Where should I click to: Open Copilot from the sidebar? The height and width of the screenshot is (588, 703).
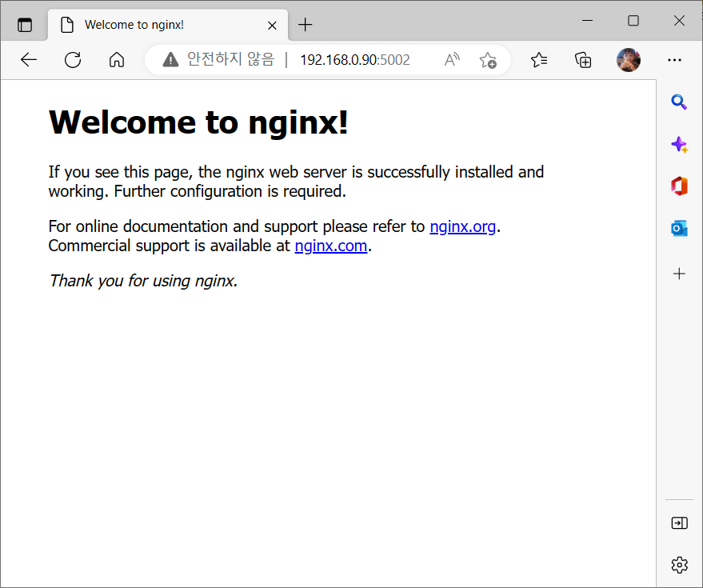click(x=679, y=144)
